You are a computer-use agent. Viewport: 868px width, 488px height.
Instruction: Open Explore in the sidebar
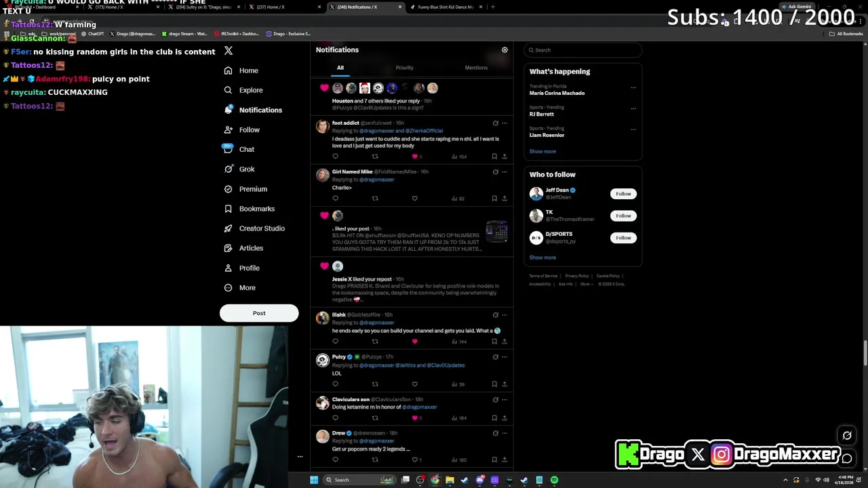click(x=243, y=90)
